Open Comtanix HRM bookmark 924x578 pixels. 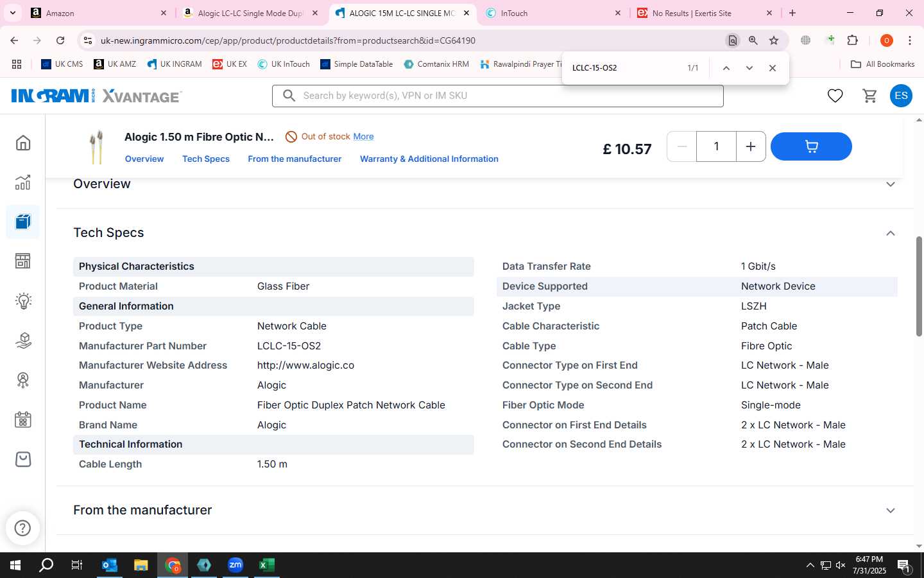click(436, 64)
